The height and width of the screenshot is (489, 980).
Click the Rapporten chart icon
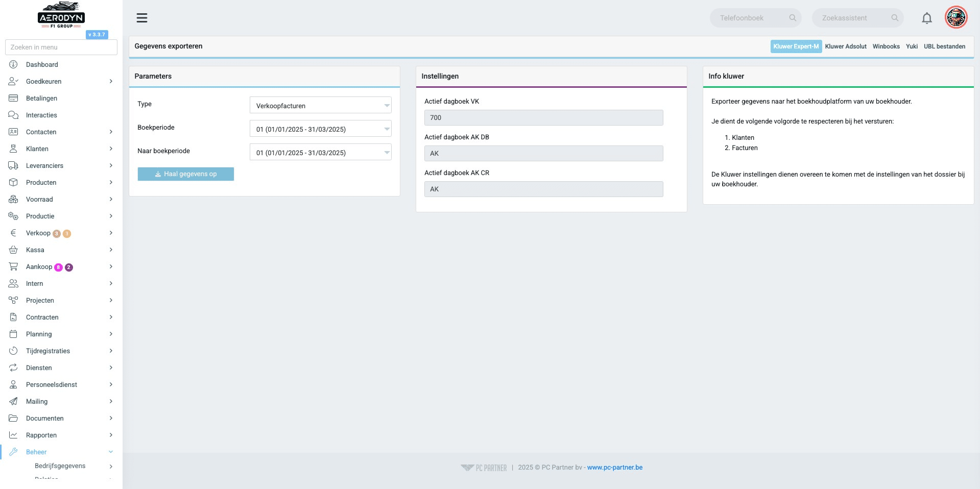[x=13, y=435]
